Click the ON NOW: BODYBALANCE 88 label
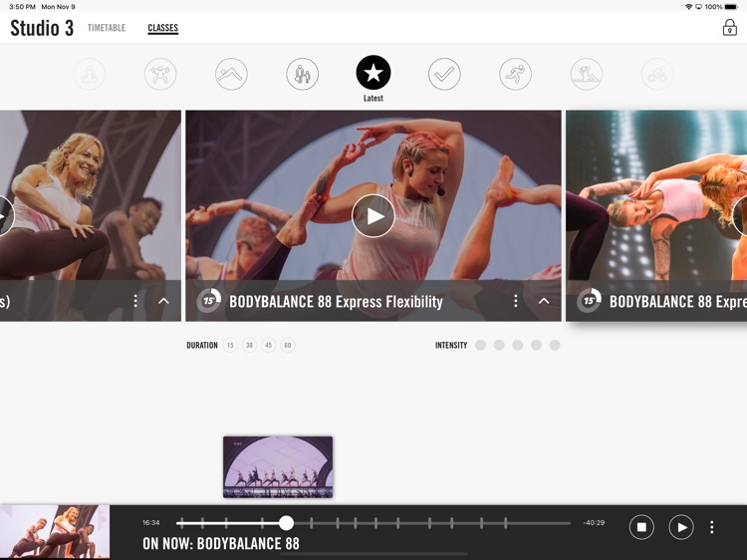The image size is (747, 560). tap(220, 544)
